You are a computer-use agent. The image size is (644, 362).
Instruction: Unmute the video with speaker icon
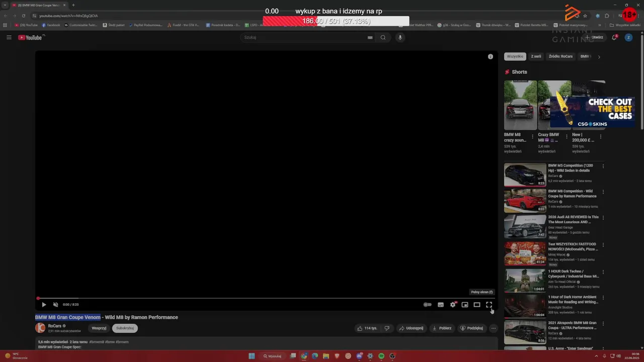(x=56, y=305)
